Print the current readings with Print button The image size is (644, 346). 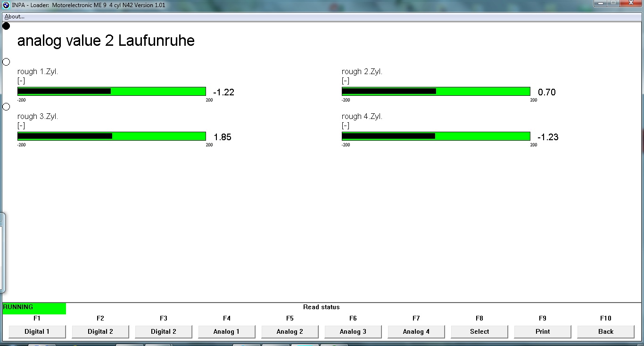[x=542, y=331]
